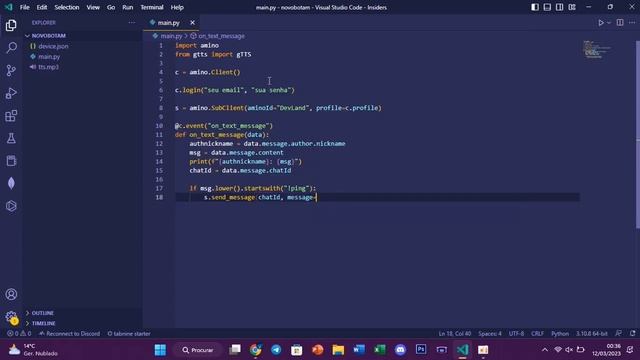This screenshot has height=360, width=640.
Task: Open the Selection menu
Action: click(x=67, y=7)
